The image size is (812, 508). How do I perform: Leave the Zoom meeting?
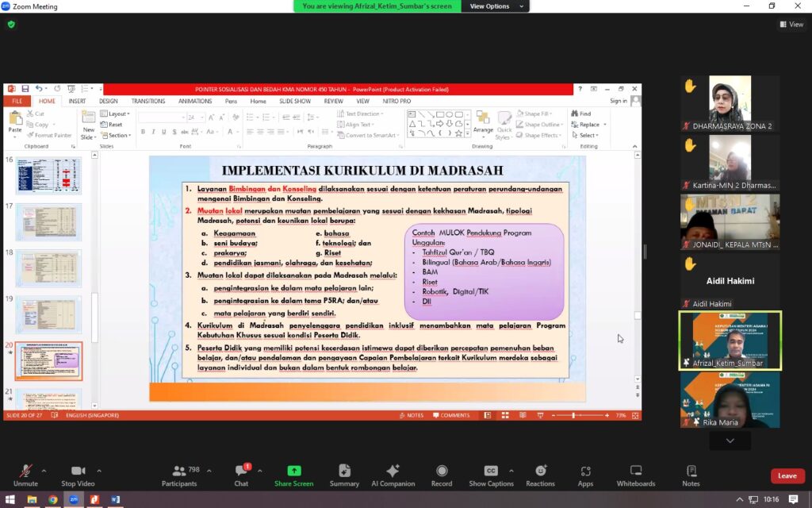(787, 475)
